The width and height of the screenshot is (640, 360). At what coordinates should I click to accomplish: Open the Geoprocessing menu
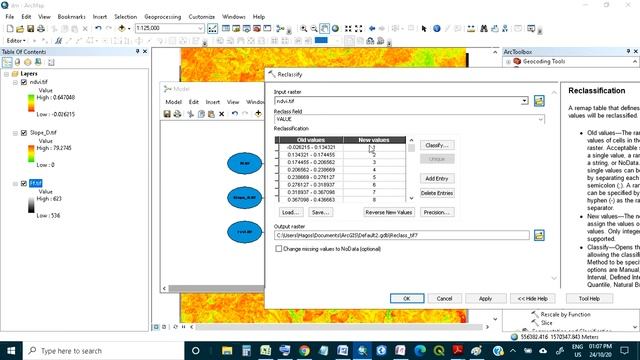(162, 17)
